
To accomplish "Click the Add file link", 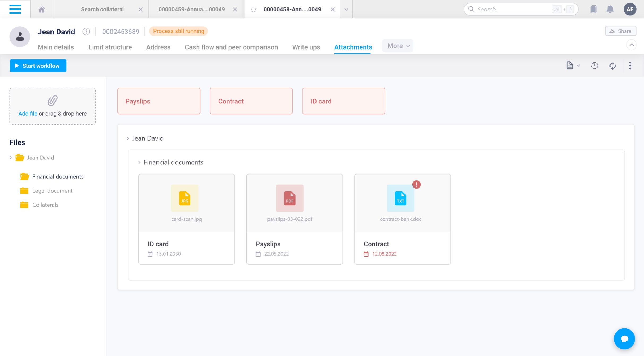I will (28, 114).
